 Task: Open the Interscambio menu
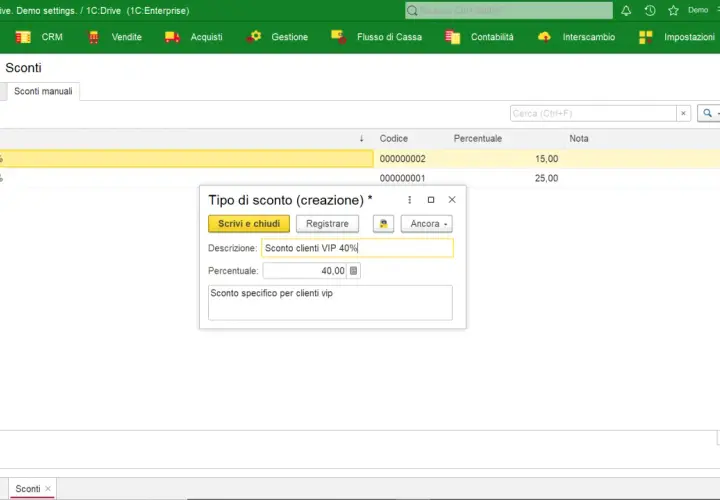pyautogui.click(x=589, y=37)
